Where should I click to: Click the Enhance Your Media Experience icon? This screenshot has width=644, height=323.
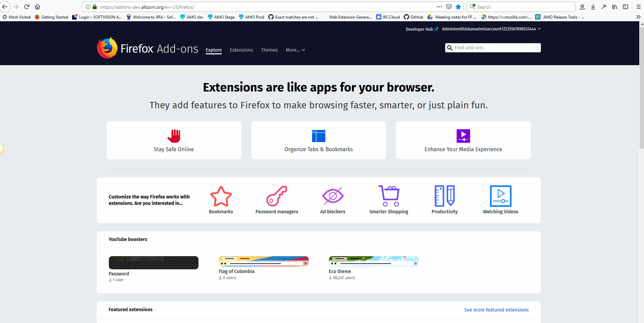pyautogui.click(x=463, y=136)
